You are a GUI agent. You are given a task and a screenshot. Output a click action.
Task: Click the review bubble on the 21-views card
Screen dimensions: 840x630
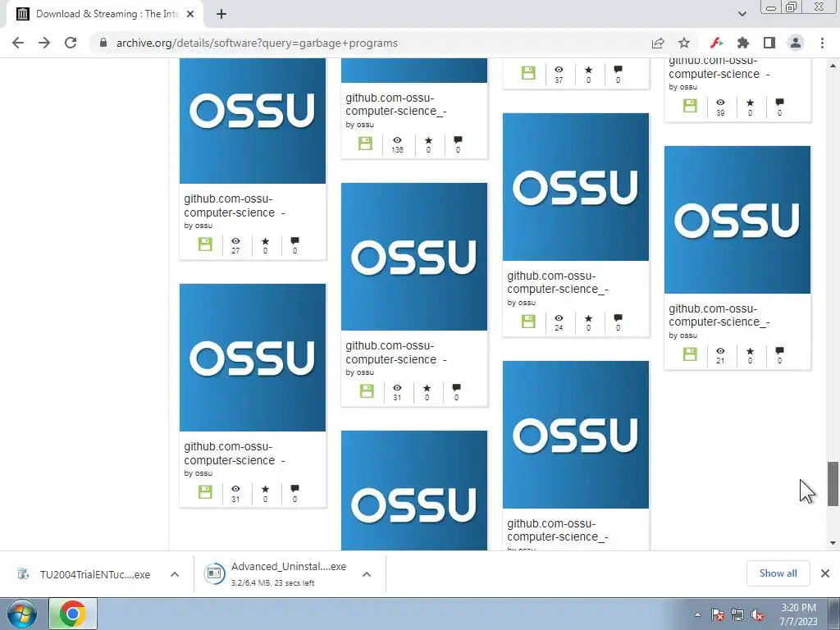[779, 351]
